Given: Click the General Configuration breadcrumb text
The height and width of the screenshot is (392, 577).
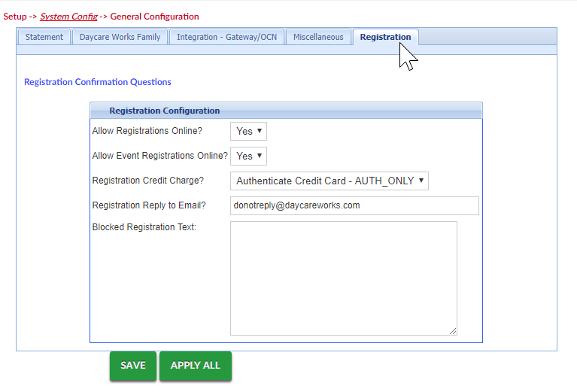Looking at the screenshot, I should pos(154,16).
